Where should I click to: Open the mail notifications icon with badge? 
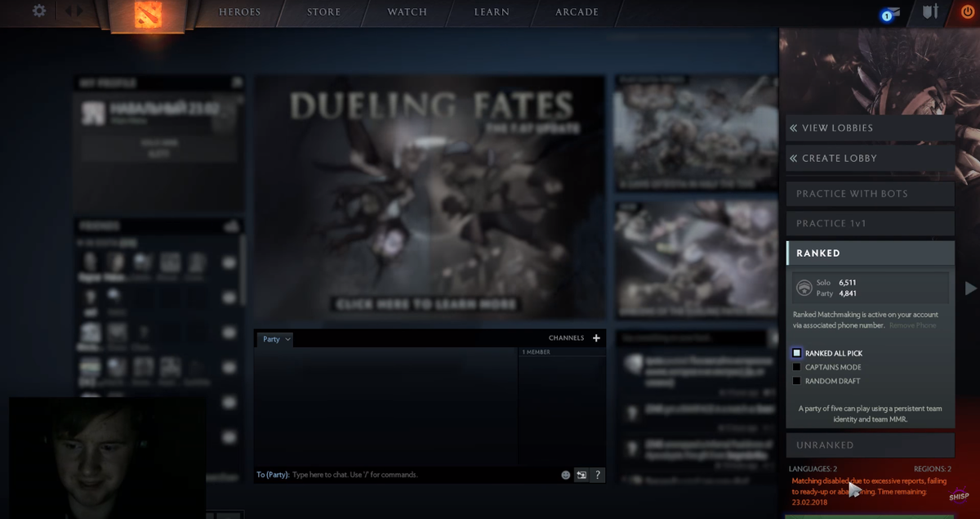[x=890, y=13]
